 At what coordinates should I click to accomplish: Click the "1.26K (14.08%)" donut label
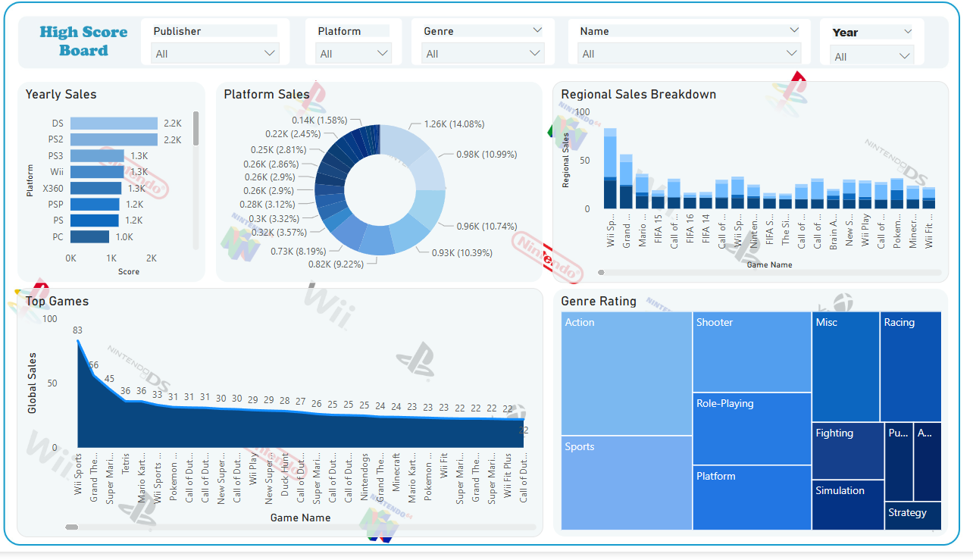(x=455, y=124)
